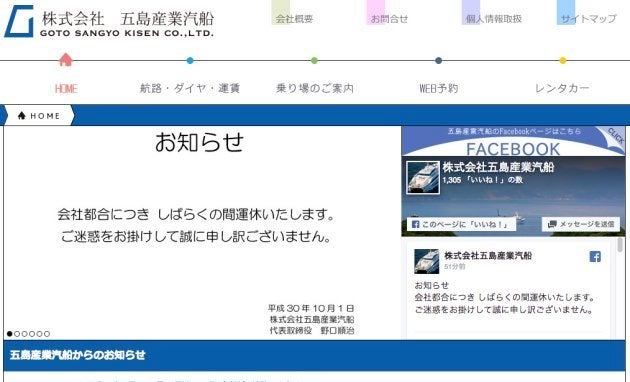Viewport: 630px width, 382px height.
Task: Open the サイトマップ link
Action: tap(589, 19)
